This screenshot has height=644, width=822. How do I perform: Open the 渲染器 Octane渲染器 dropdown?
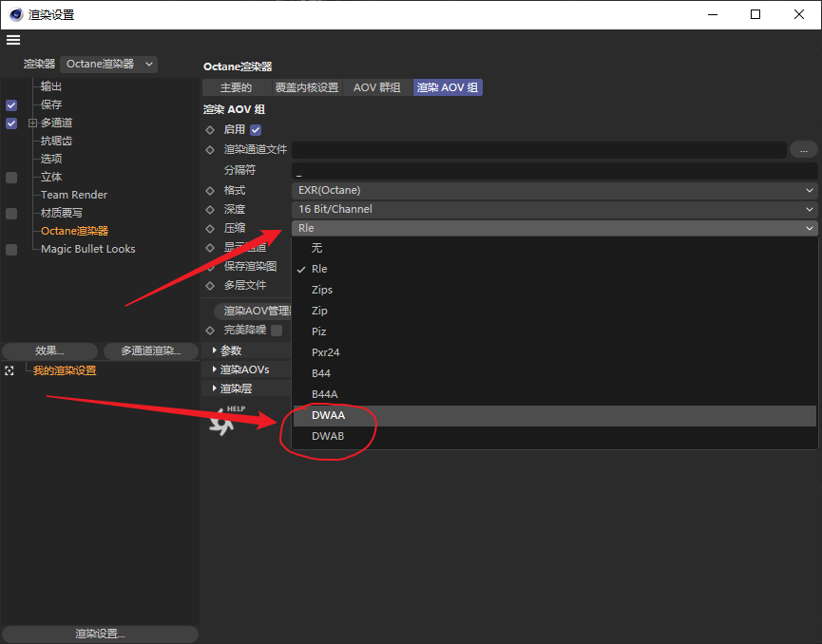click(x=109, y=64)
